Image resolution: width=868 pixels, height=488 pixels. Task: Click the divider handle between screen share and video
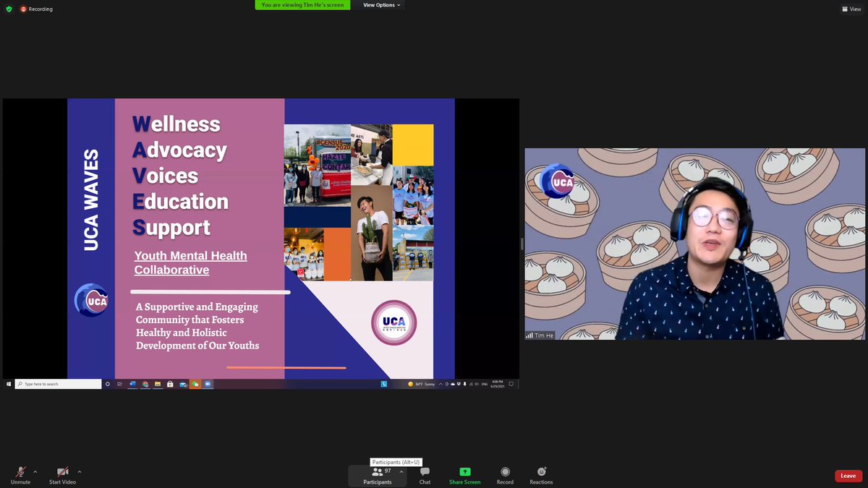pos(522,244)
